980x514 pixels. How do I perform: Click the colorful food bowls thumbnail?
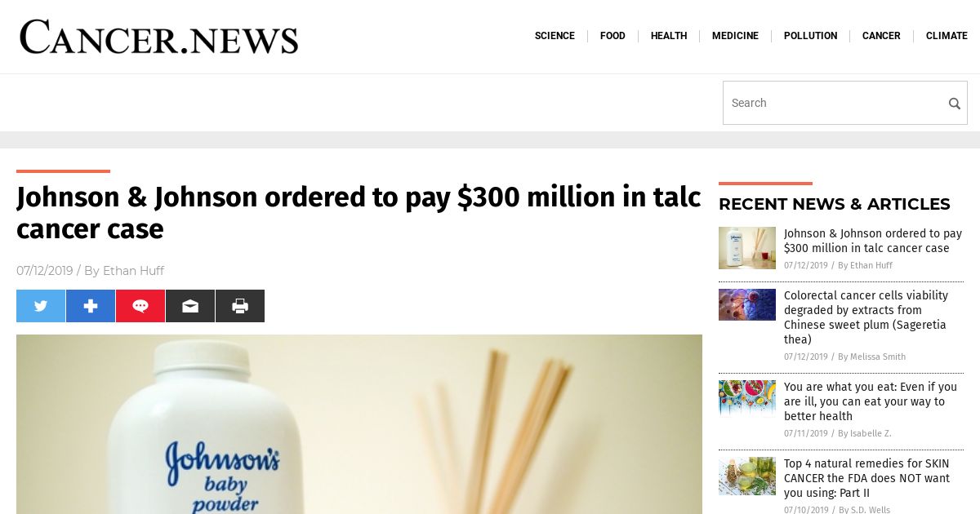(x=747, y=397)
